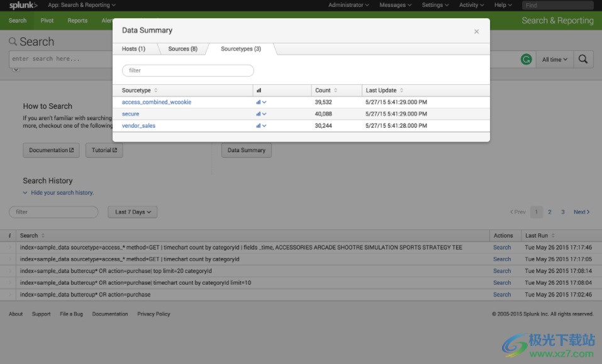Viewport: 602px width, 364px height.
Task: Click the info column header icon
Action: (x=9, y=236)
